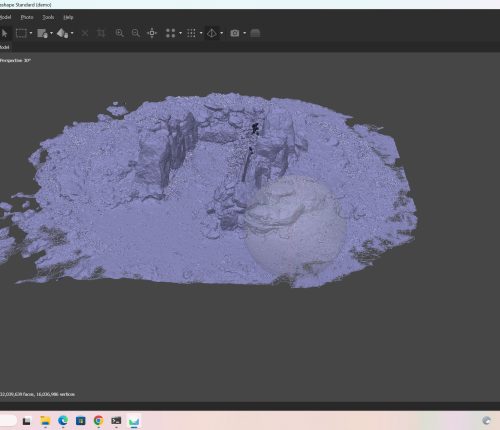Image resolution: width=500 pixels, height=430 pixels.
Task: Expand the selection tool dropdown arrow
Action: point(31,33)
